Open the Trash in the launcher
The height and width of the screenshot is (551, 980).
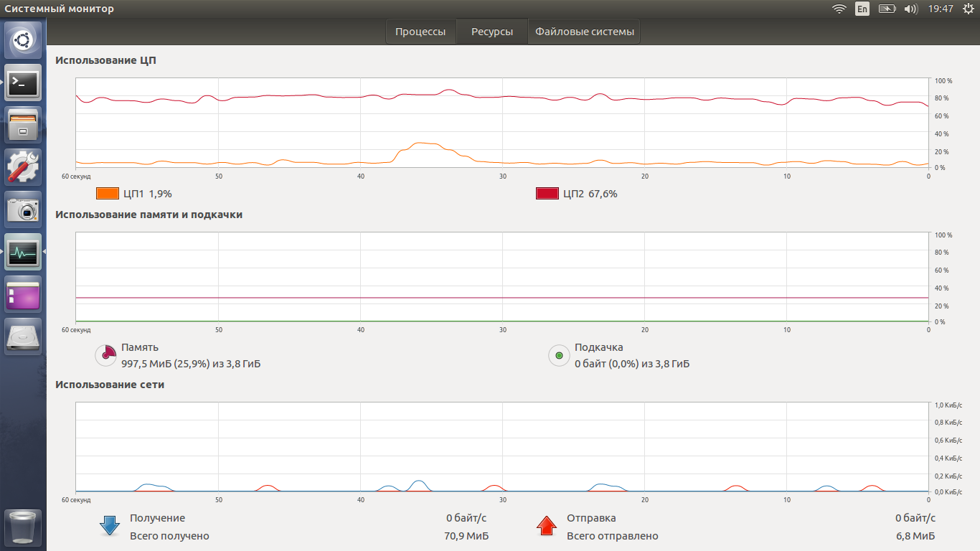coord(23,528)
